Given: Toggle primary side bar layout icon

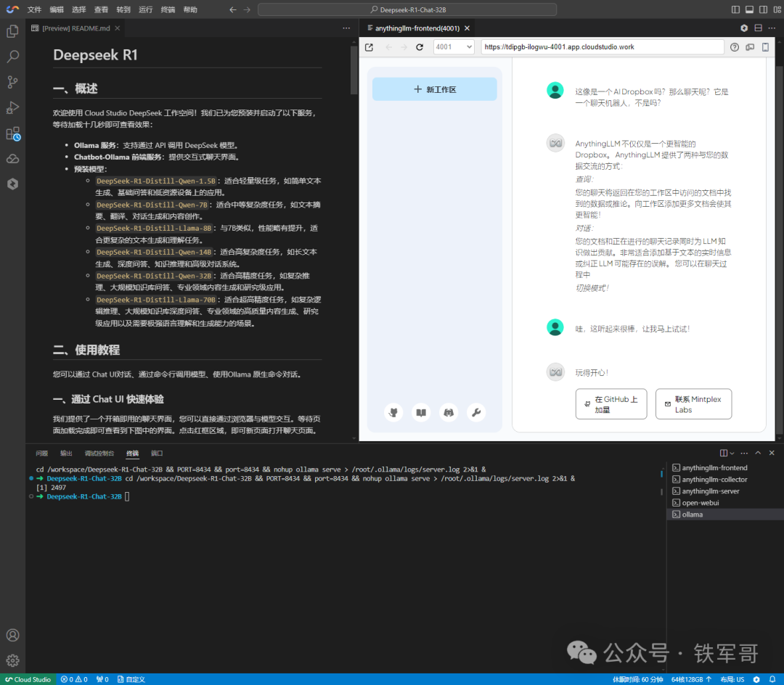Looking at the screenshot, I should click(x=735, y=9).
